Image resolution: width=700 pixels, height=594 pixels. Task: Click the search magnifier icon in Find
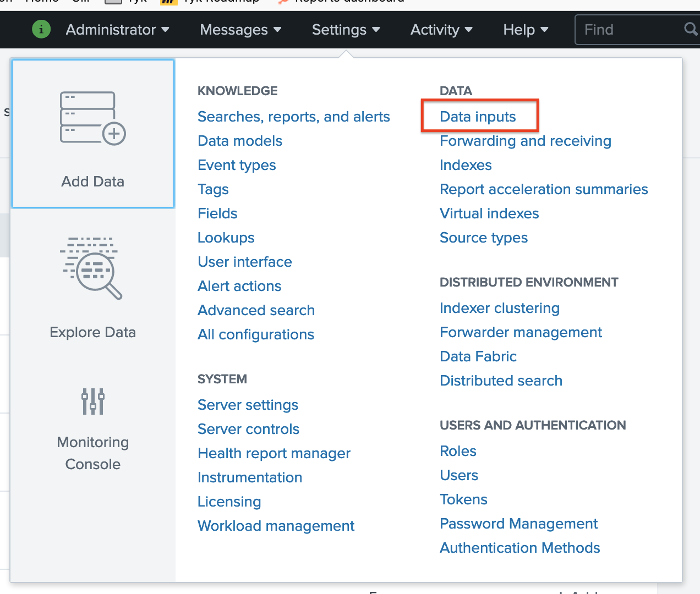tap(690, 29)
